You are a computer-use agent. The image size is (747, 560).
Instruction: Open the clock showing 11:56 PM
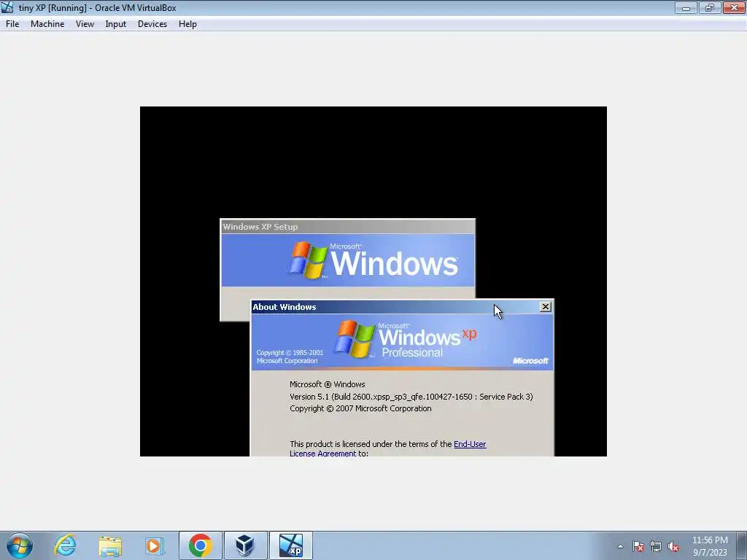coord(710,546)
